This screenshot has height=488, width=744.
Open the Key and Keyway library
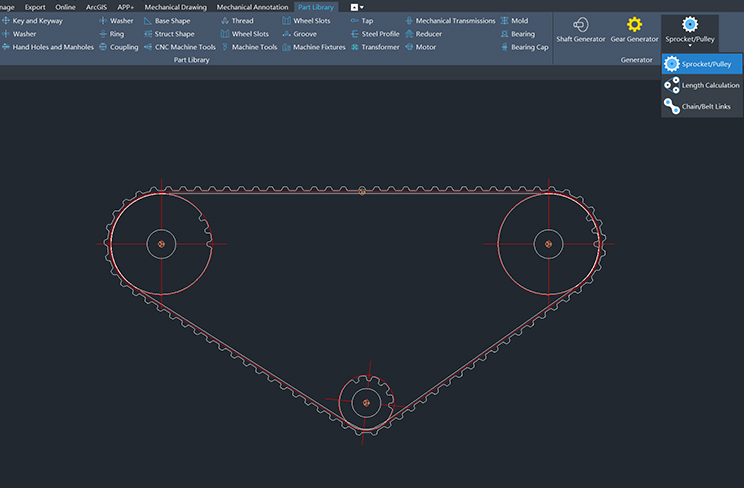pos(37,20)
